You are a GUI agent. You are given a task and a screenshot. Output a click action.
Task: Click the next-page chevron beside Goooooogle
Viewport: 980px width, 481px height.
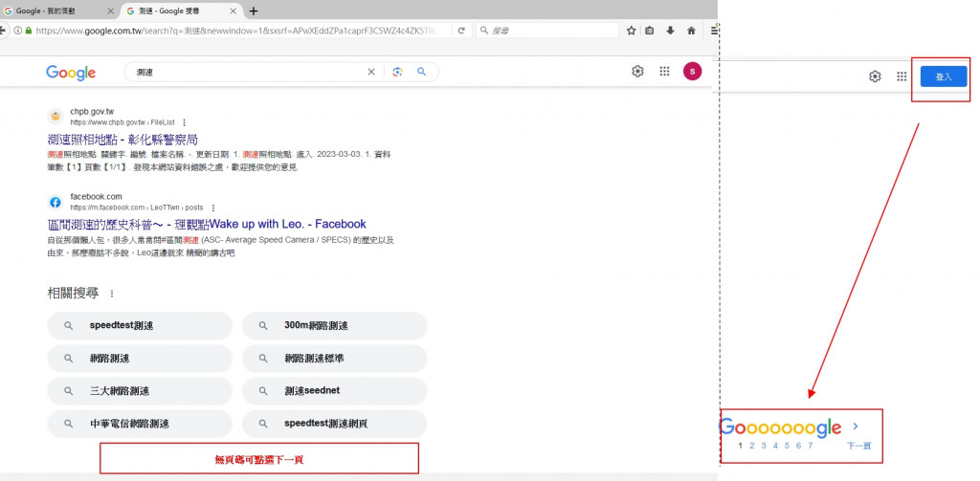pos(856,426)
